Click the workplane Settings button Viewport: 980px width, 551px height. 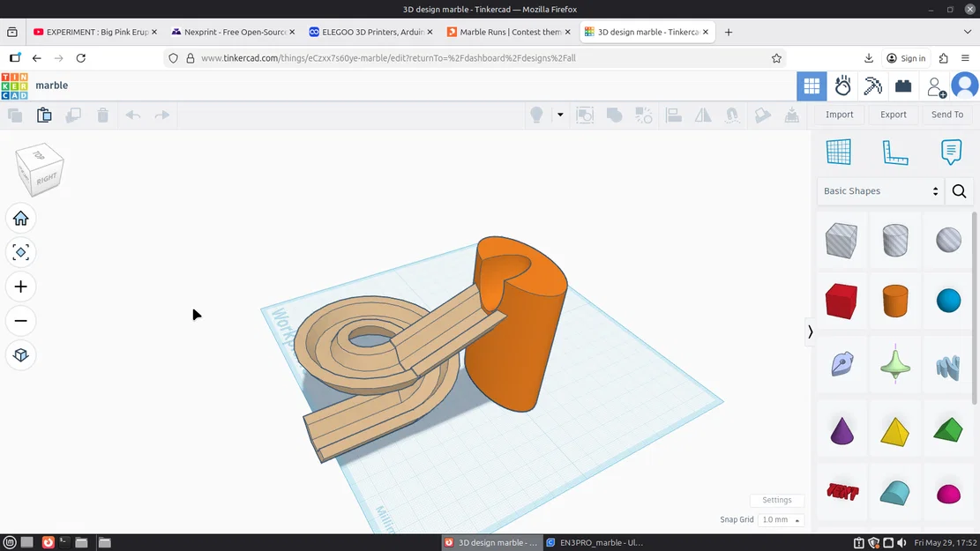777,500
